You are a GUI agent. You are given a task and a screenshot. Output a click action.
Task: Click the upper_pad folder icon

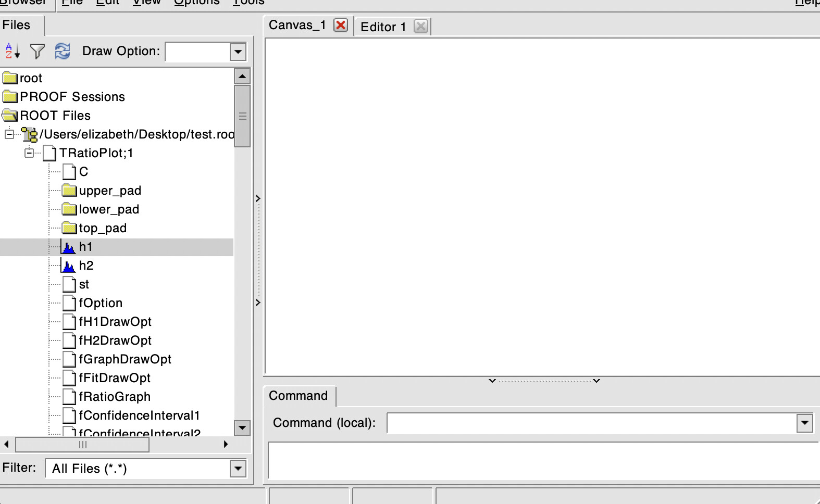pos(69,191)
